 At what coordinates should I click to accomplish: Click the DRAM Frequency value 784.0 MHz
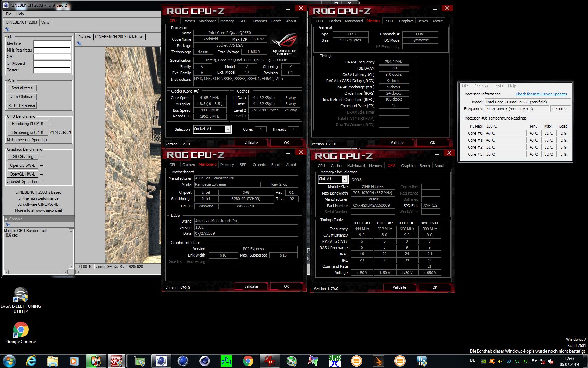[x=394, y=62]
